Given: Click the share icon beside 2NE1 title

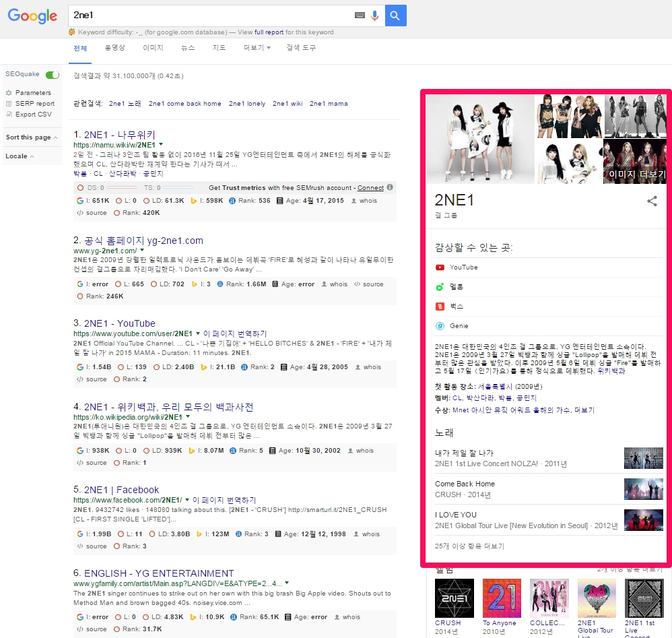Looking at the screenshot, I should tap(652, 201).
